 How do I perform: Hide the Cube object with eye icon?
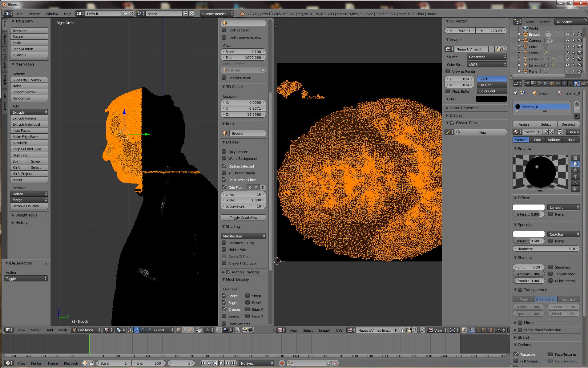pyautogui.click(x=567, y=47)
